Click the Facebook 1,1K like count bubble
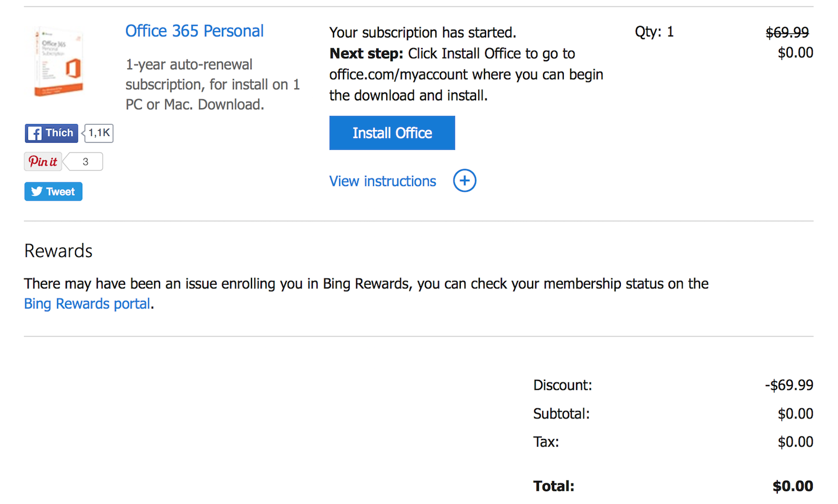838x504 pixels. 99,133
